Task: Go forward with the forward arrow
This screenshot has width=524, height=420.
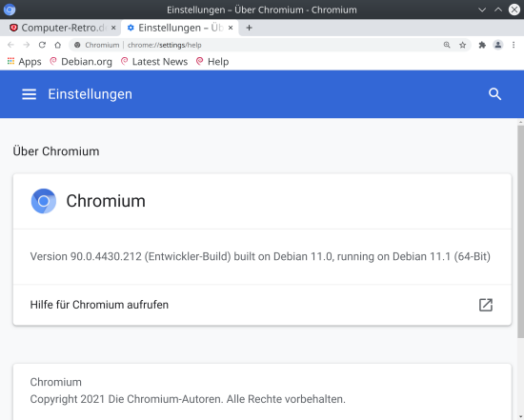Action: 27,45
